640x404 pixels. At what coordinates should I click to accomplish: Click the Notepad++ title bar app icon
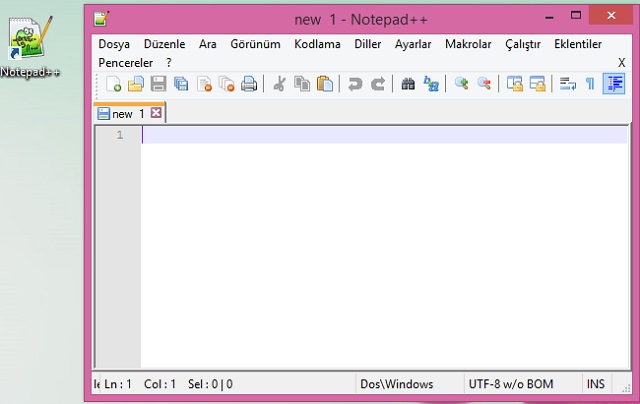(101, 19)
